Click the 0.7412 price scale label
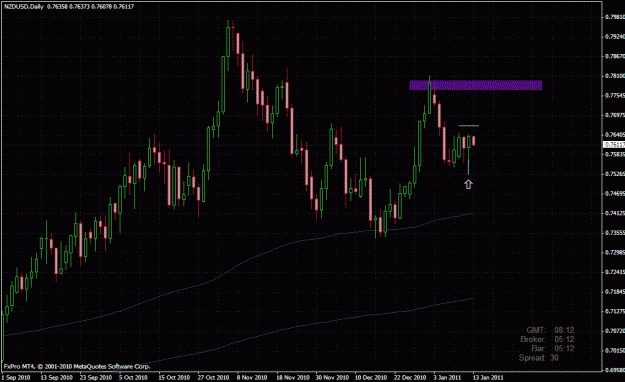The height and width of the screenshot is (382, 625). coord(615,213)
